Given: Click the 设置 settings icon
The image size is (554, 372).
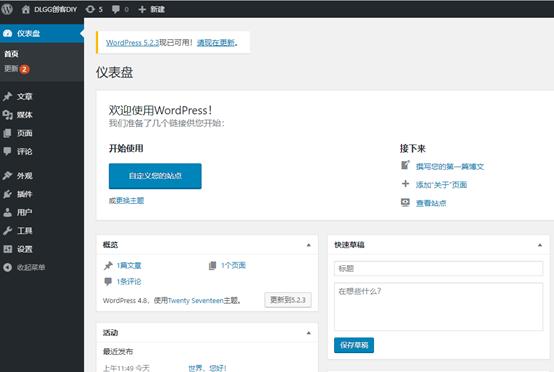Looking at the screenshot, I should 7,249.
